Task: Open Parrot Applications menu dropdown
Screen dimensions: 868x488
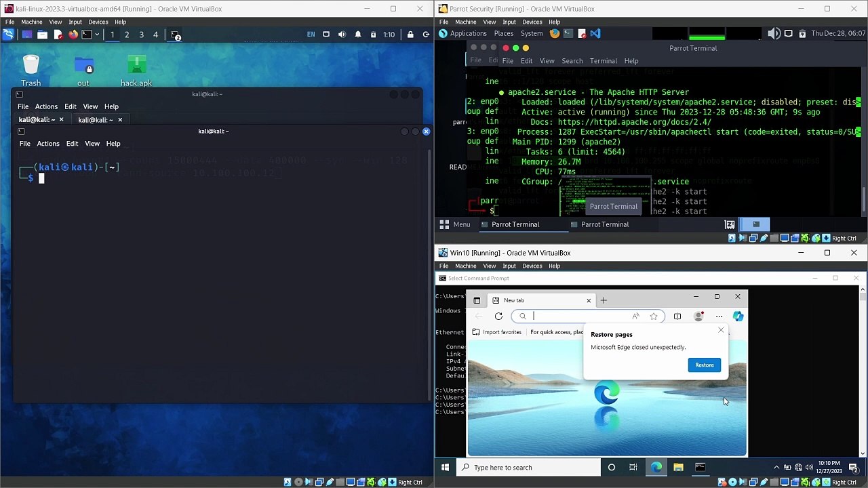Action: coord(463,33)
